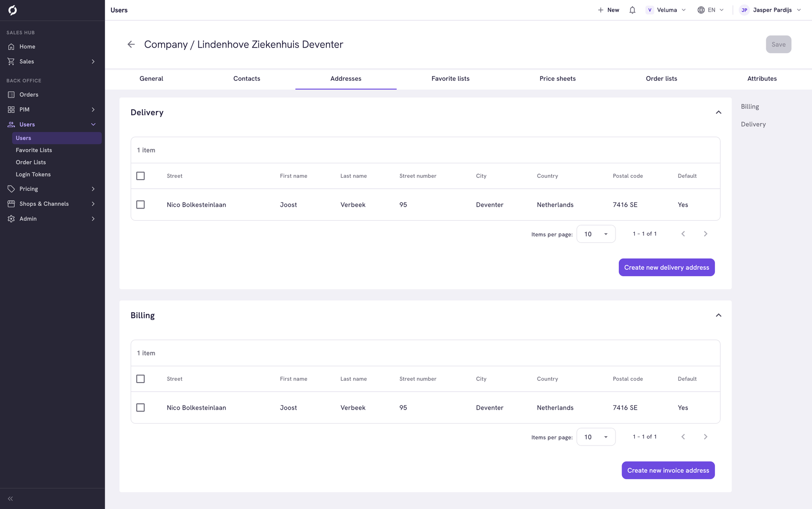Image resolution: width=812 pixels, height=509 pixels.
Task: Open the Attributes tab
Action: pyautogui.click(x=762, y=79)
